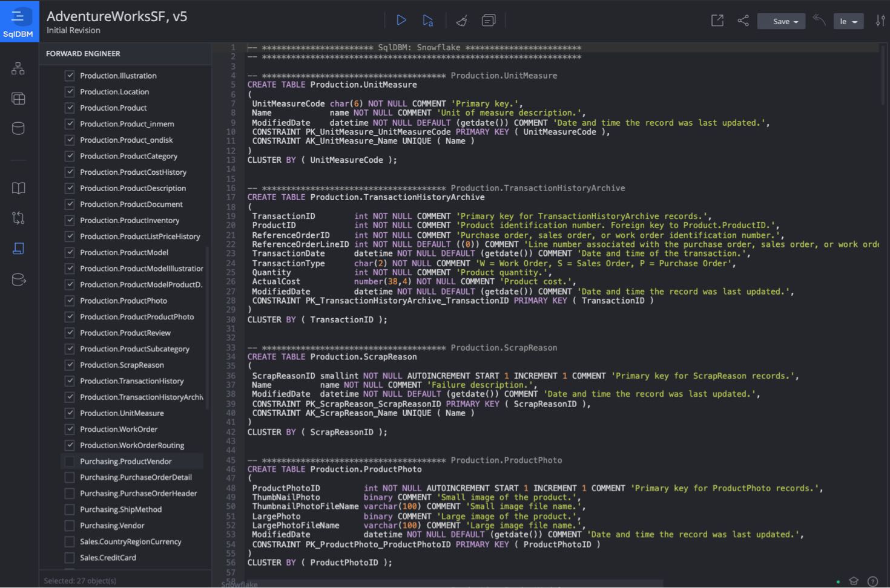Open the diagram explorer sidebar icon
Viewport: 890px width, 588px height.
(18, 68)
